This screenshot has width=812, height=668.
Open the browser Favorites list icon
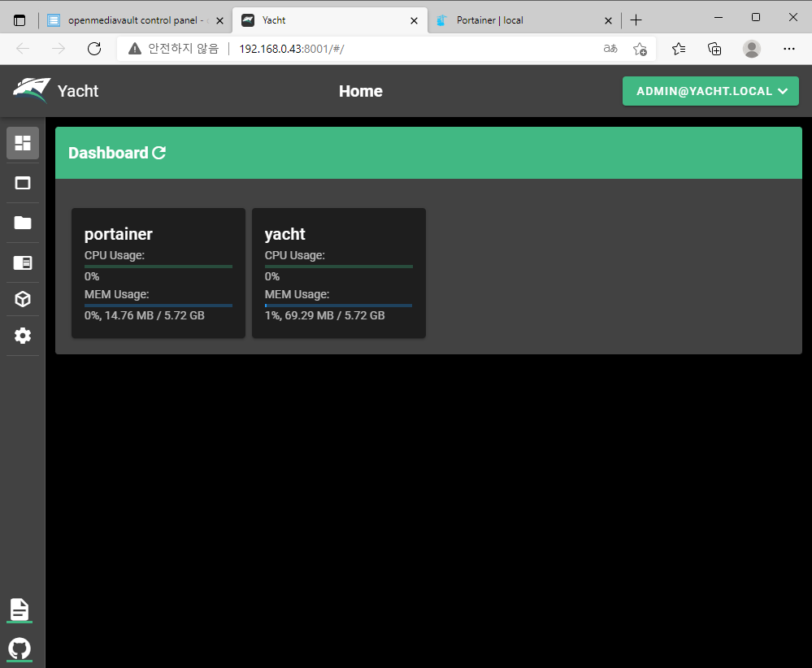tap(679, 49)
